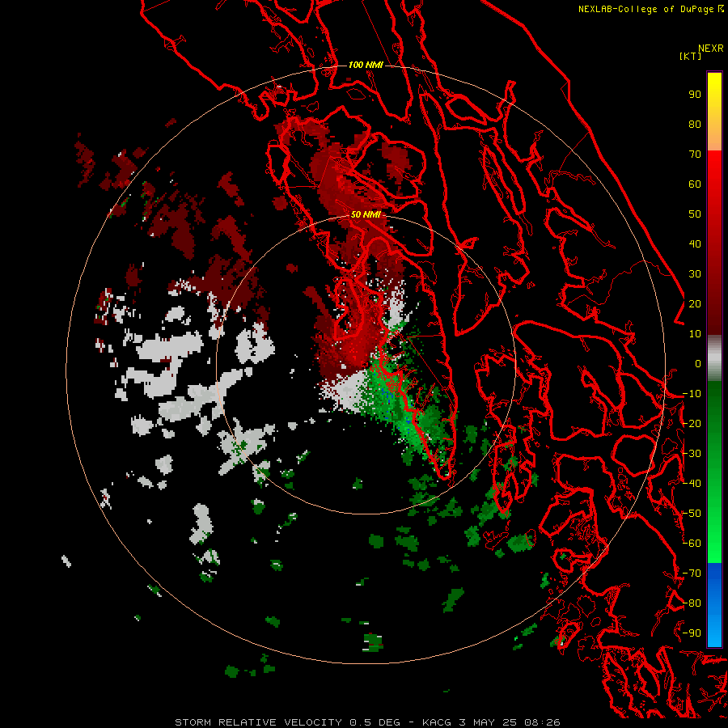Click the -70 value on velocity scale
Image resolution: width=728 pixels, height=728 pixels.
692,574
